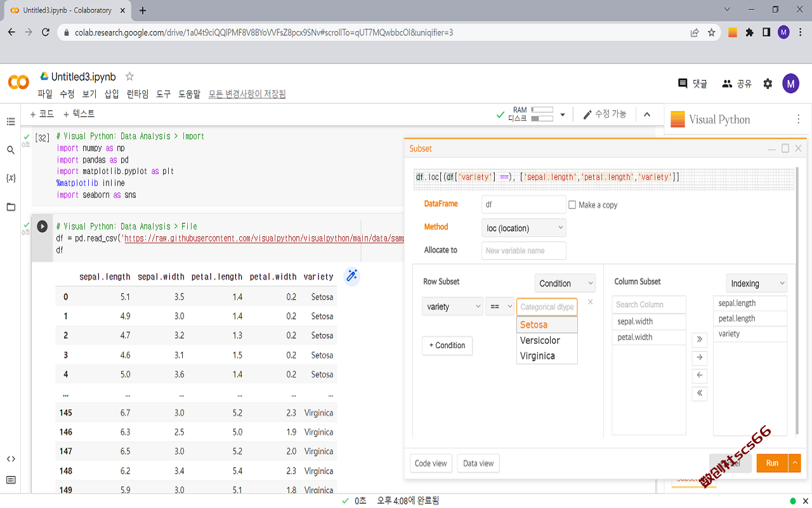Open the 런타임 menu
Screen dimensions: 812x508
[x=138, y=94]
